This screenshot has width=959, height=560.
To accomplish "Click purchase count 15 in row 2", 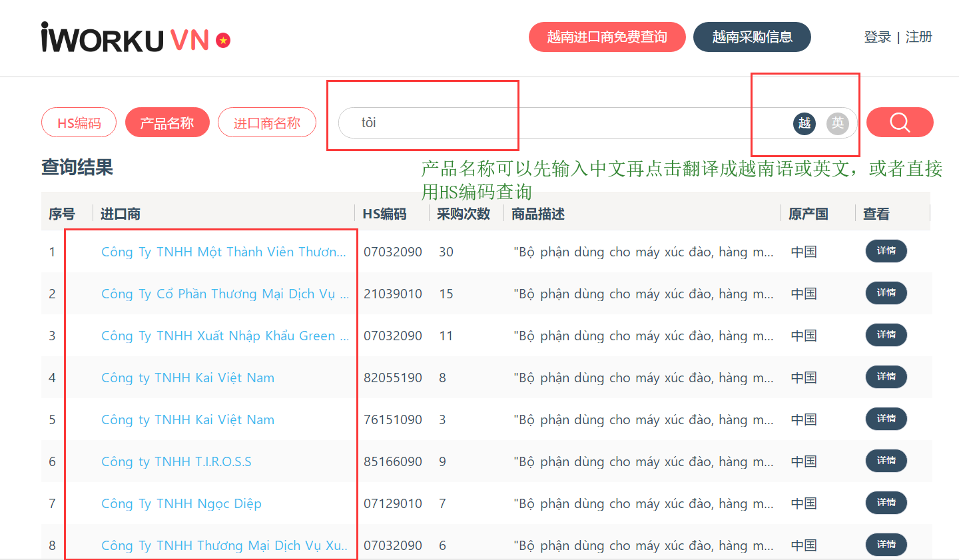I will [x=446, y=294].
